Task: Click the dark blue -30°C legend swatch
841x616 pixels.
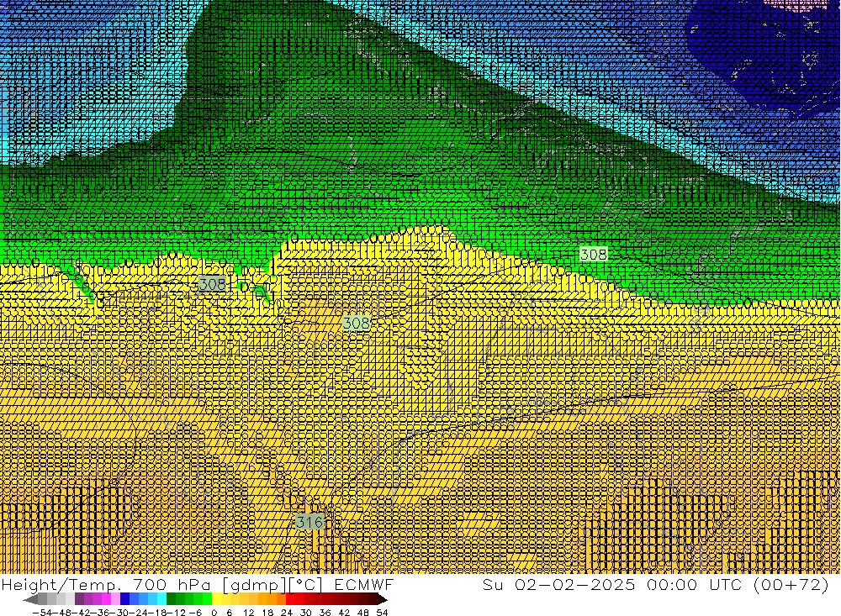Action: tap(124, 599)
